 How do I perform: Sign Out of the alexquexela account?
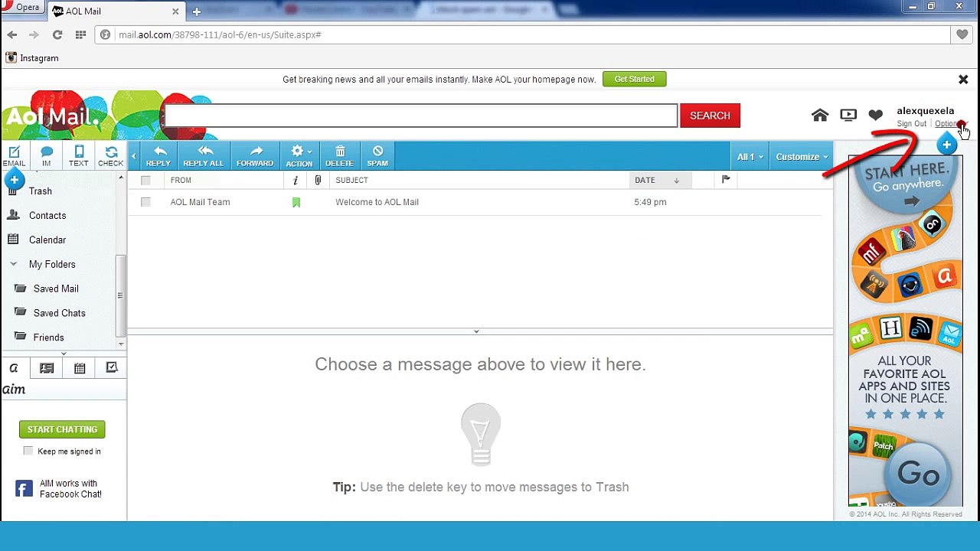click(911, 124)
